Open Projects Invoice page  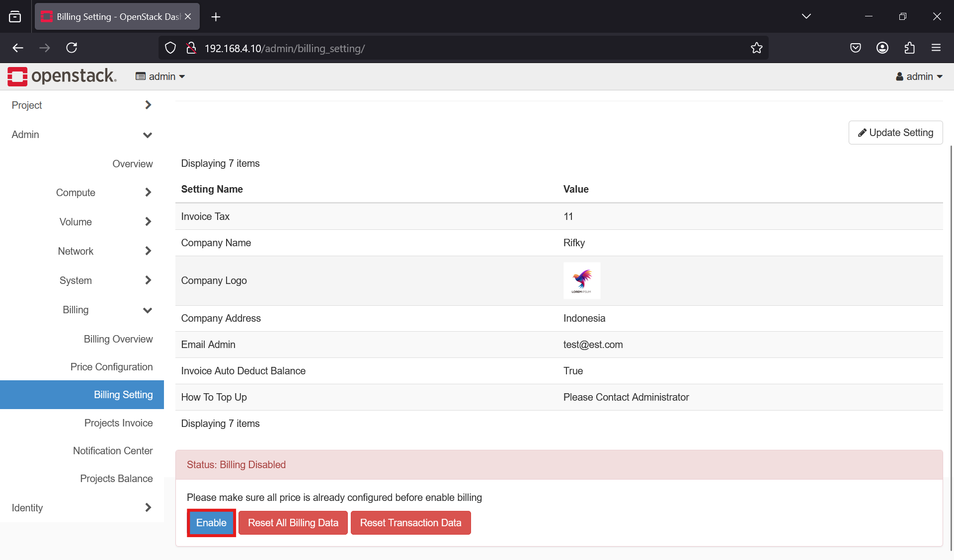pyautogui.click(x=118, y=423)
